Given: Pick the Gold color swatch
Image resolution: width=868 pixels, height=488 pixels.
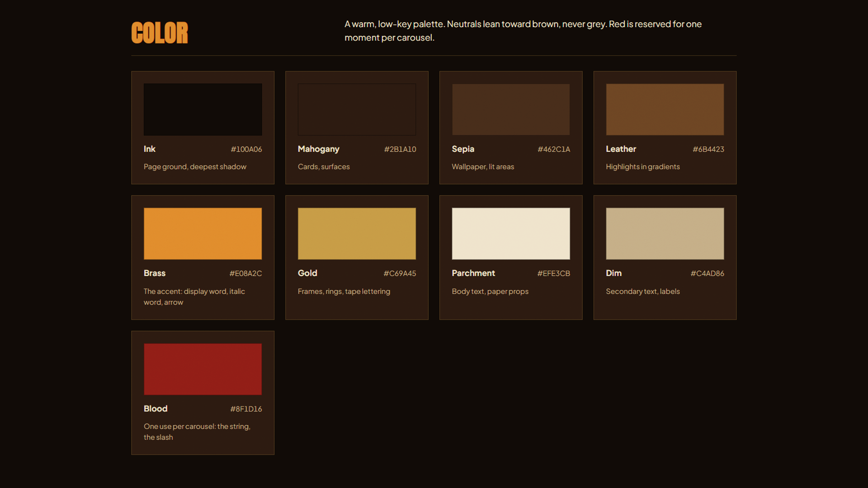Looking at the screenshot, I should point(357,234).
